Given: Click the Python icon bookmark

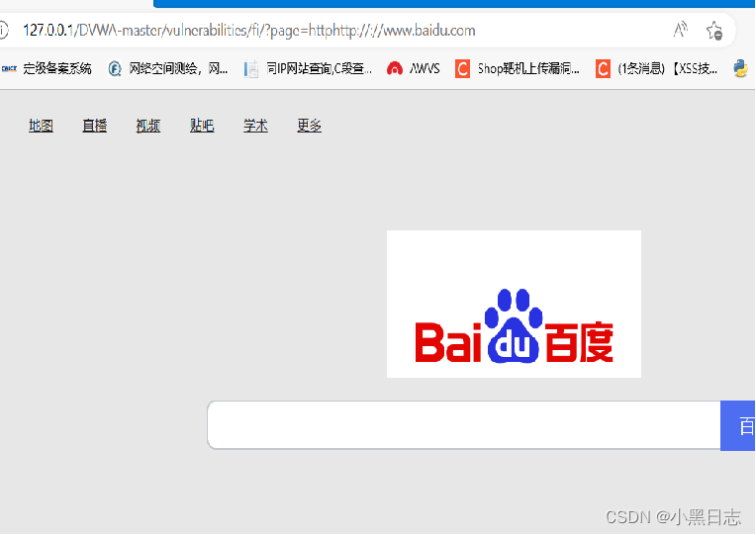Looking at the screenshot, I should click(x=740, y=68).
